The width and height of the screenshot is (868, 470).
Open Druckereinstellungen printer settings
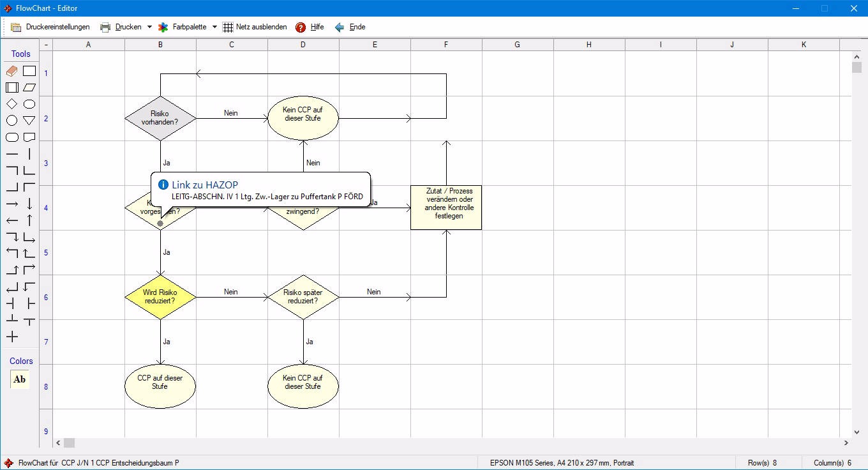(50, 27)
